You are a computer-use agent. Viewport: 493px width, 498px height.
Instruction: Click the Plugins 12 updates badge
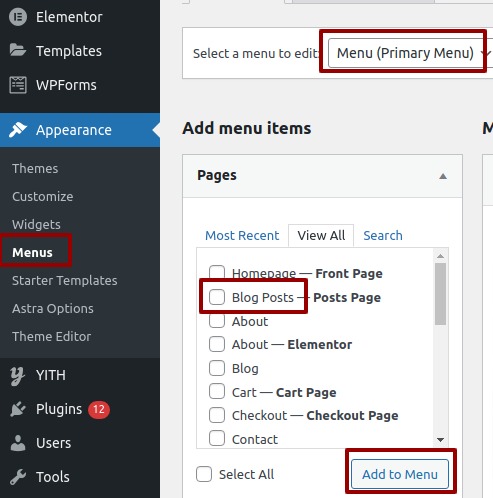point(99,409)
